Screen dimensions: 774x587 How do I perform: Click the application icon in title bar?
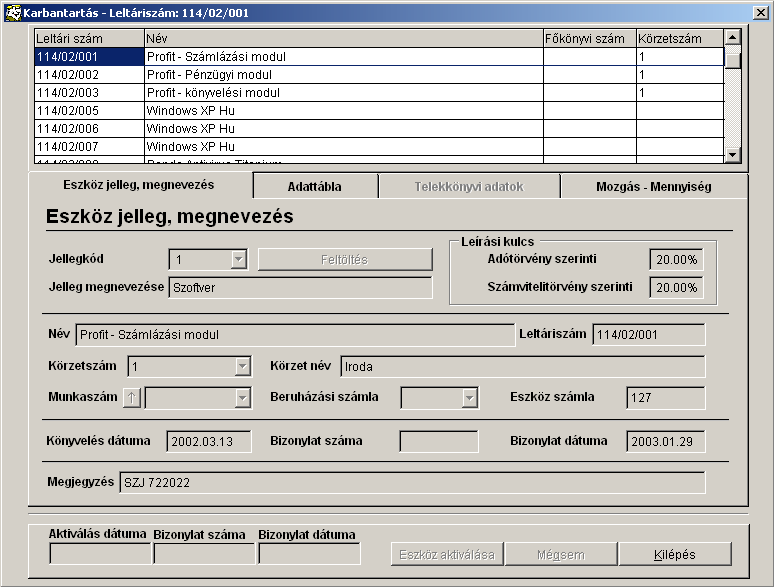pyautogui.click(x=13, y=12)
